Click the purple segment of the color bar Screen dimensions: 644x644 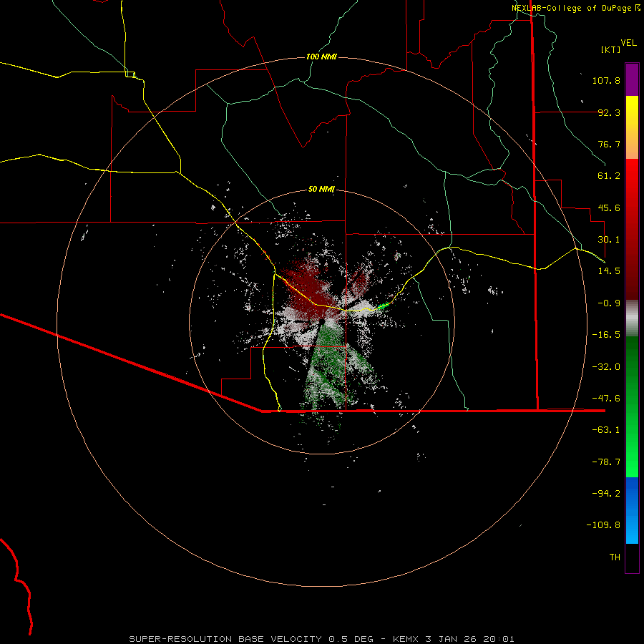point(632,80)
